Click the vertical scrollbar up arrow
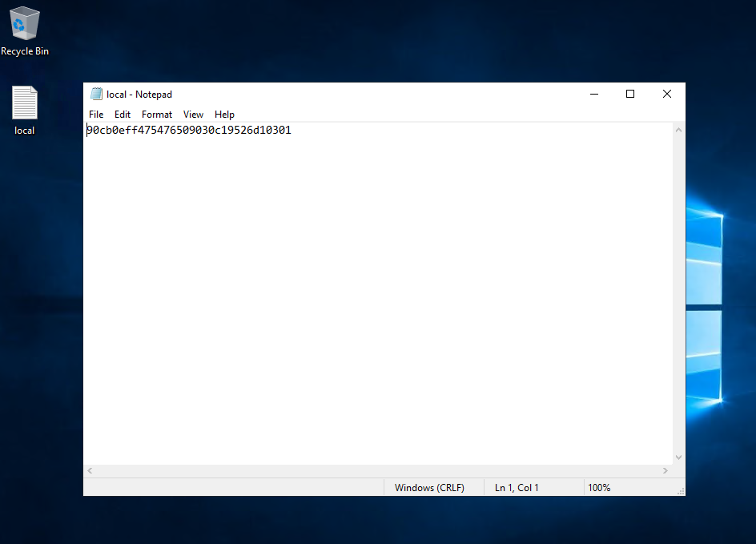The height and width of the screenshot is (544, 756). coord(678,130)
